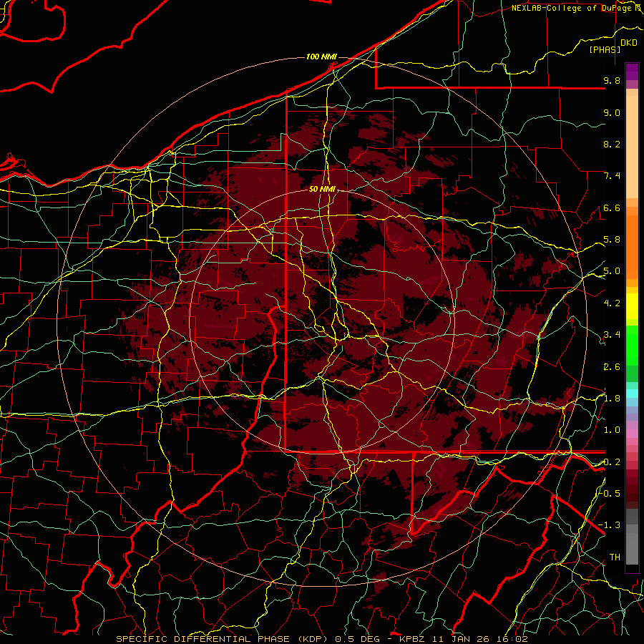Image resolution: width=644 pixels, height=644 pixels.
Task: Select the [PHAS] legend label
Action: tap(605, 50)
